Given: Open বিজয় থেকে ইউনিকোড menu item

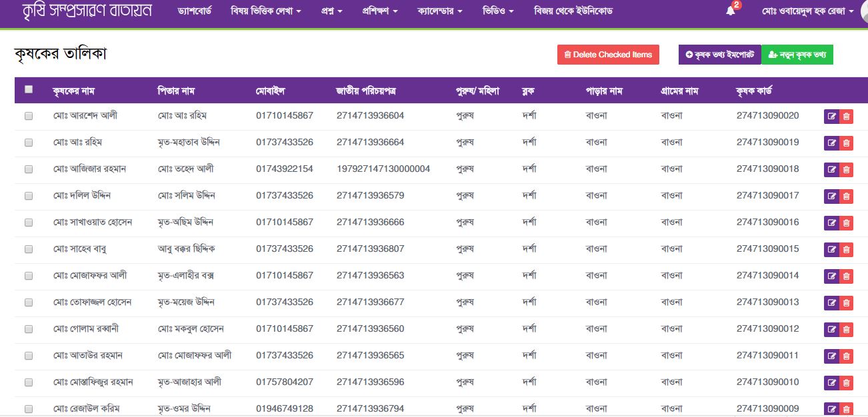Looking at the screenshot, I should [573, 9].
